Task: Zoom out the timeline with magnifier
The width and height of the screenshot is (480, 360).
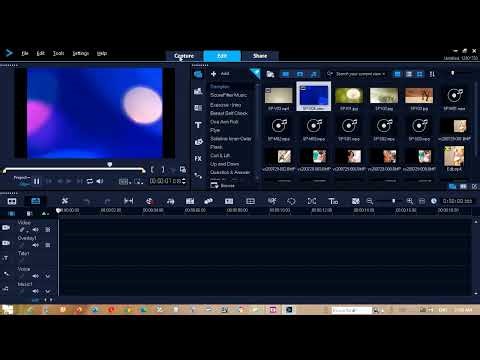Action: tap(370, 201)
